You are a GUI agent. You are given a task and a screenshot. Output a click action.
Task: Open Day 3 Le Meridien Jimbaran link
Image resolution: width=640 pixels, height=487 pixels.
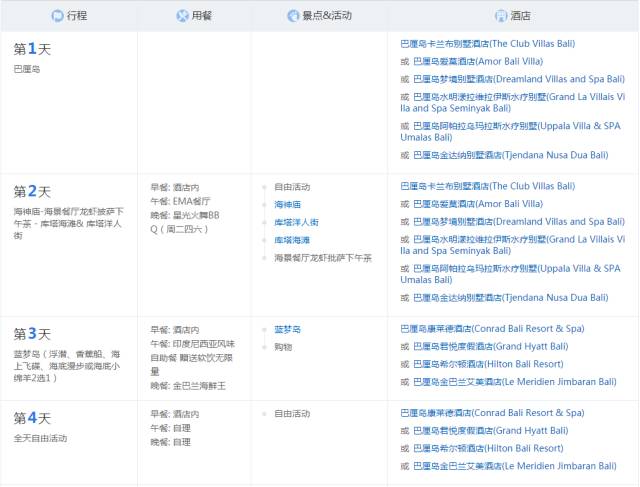pos(515,382)
